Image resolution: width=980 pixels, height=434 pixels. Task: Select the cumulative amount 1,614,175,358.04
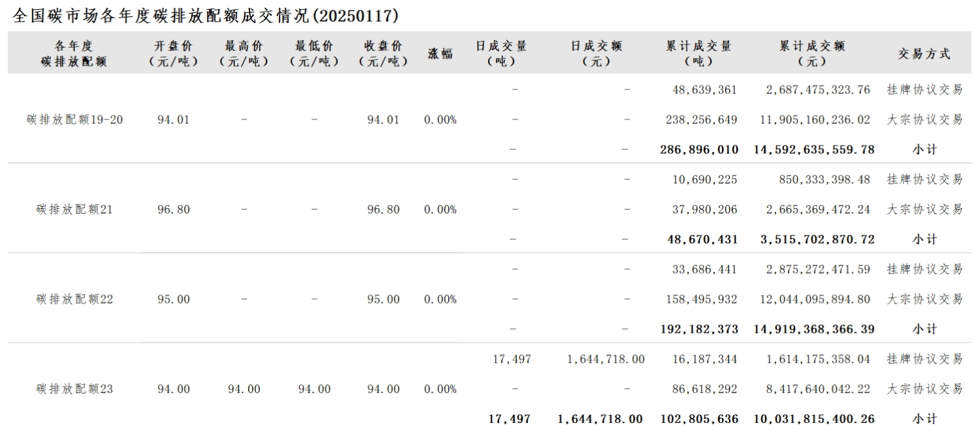point(818,359)
